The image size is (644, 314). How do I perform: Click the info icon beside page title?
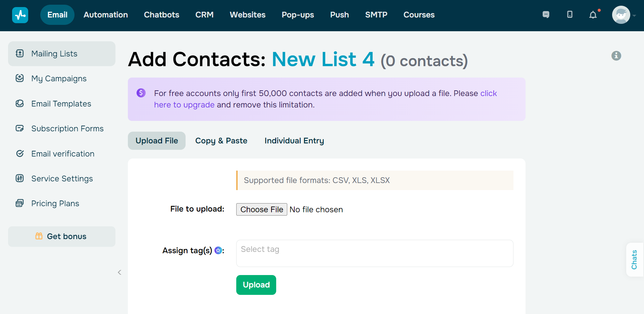(616, 56)
